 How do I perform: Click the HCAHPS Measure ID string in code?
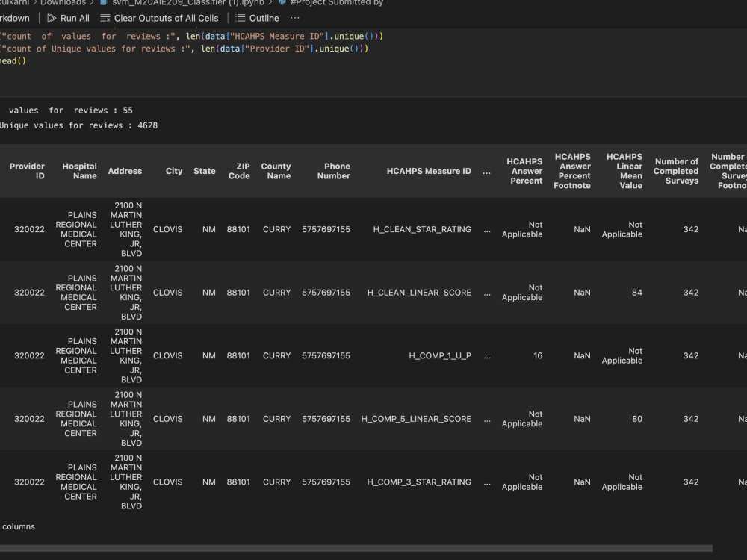(x=278, y=36)
